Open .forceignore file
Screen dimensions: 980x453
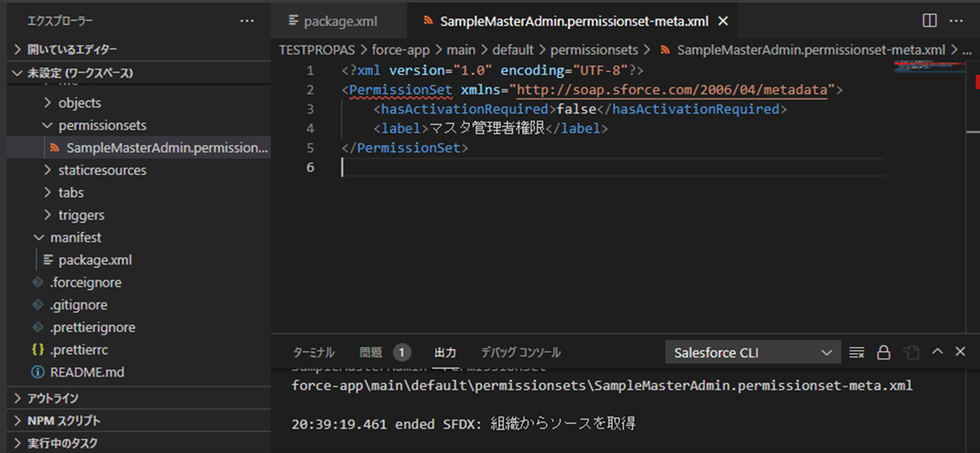[85, 283]
